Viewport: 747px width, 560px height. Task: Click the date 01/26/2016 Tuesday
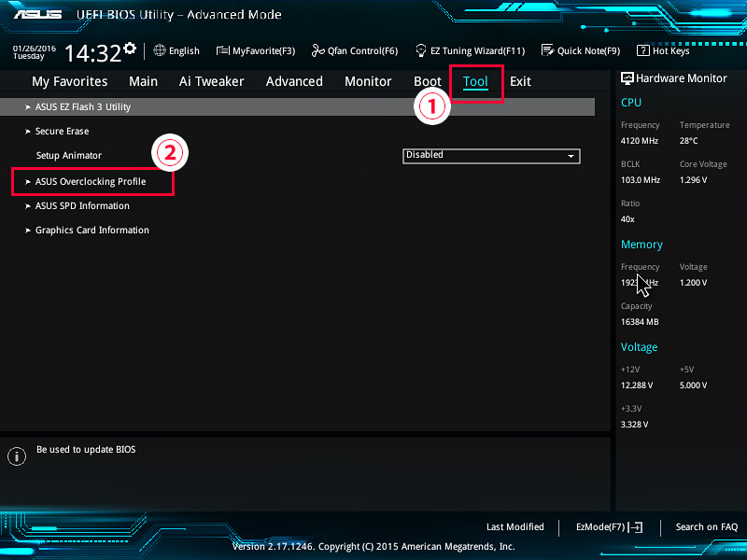click(35, 52)
